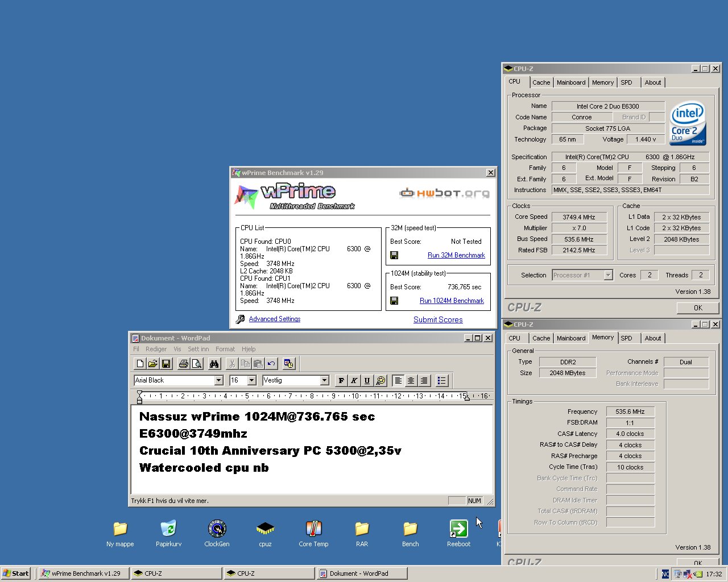Toggle bullet list in WordPad
Image resolution: width=728 pixels, height=582 pixels.
[441, 380]
